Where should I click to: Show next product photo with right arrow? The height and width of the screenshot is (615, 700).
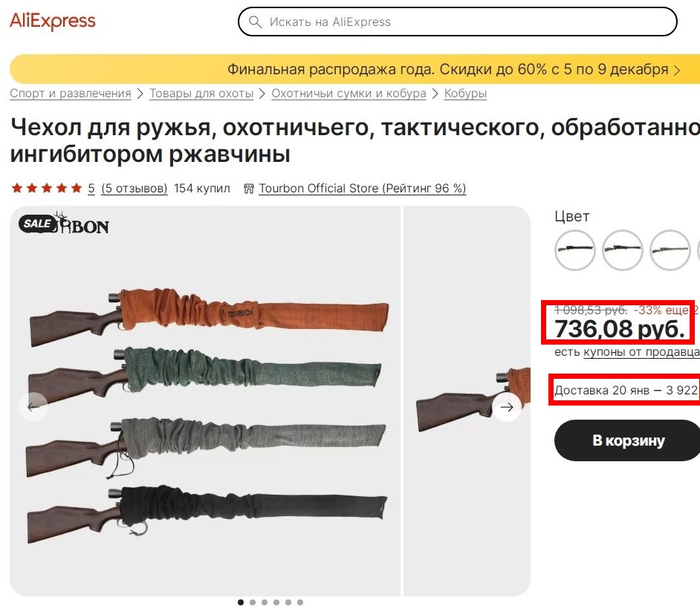tap(507, 407)
